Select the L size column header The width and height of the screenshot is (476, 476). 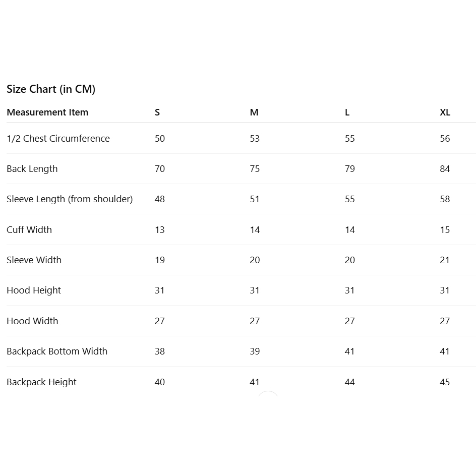[347, 112]
